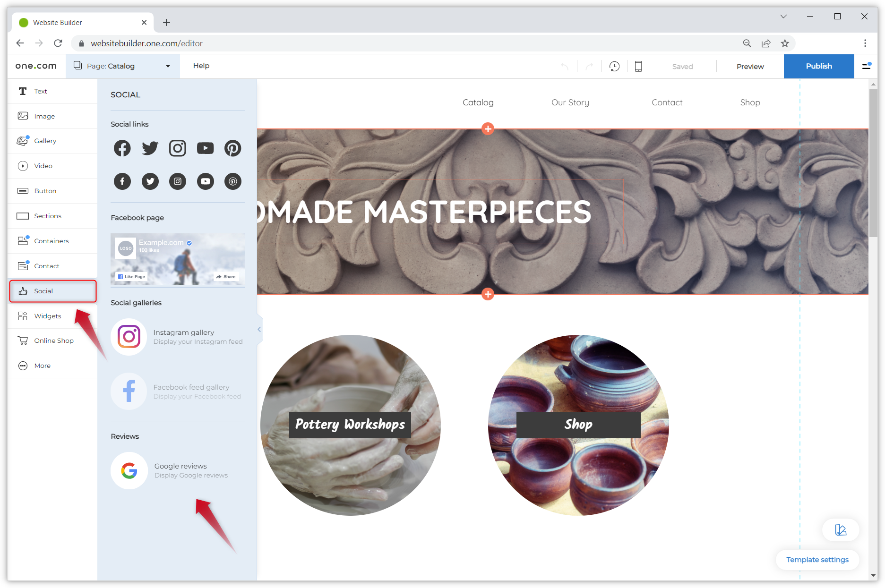Switch to the Our Story page
This screenshot has height=588, width=885.
coord(570,102)
